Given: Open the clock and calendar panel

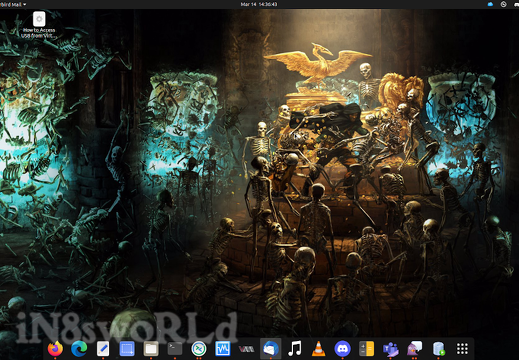Looking at the screenshot, I should 259,4.
